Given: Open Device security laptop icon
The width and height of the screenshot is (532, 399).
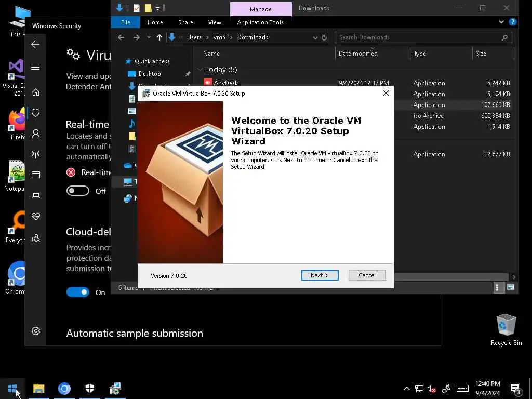Looking at the screenshot, I should (36, 196).
